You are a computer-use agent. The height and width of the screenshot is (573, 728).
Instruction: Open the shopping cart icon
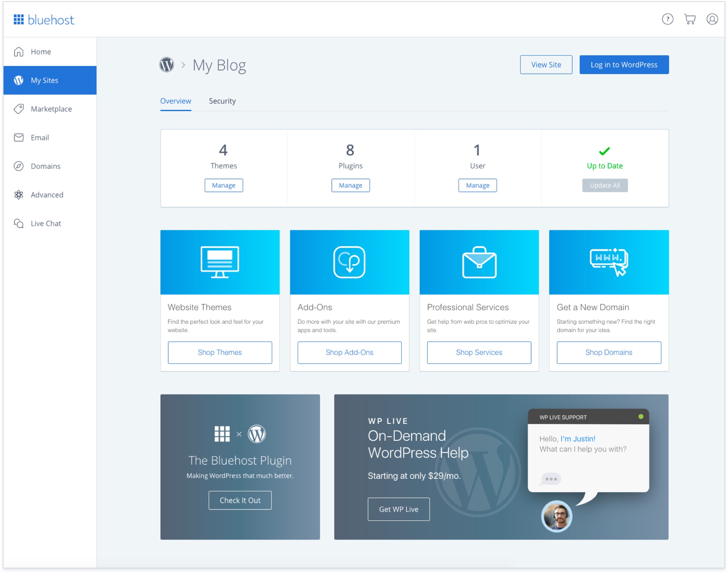coord(690,19)
